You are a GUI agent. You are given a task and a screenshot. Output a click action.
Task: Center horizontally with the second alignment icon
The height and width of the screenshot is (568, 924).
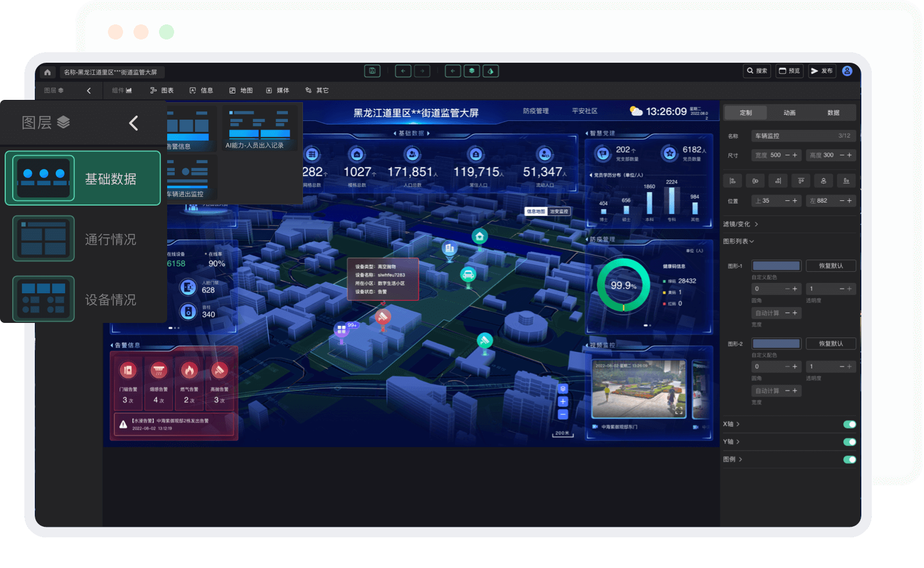[755, 181]
